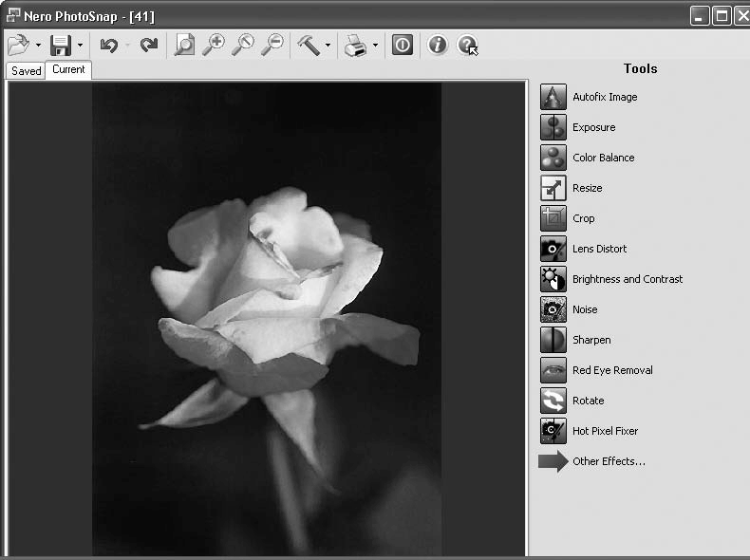This screenshot has height=560, width=750.
Task: Open the Red Eye Removal tool
Action: coord(553,370)
